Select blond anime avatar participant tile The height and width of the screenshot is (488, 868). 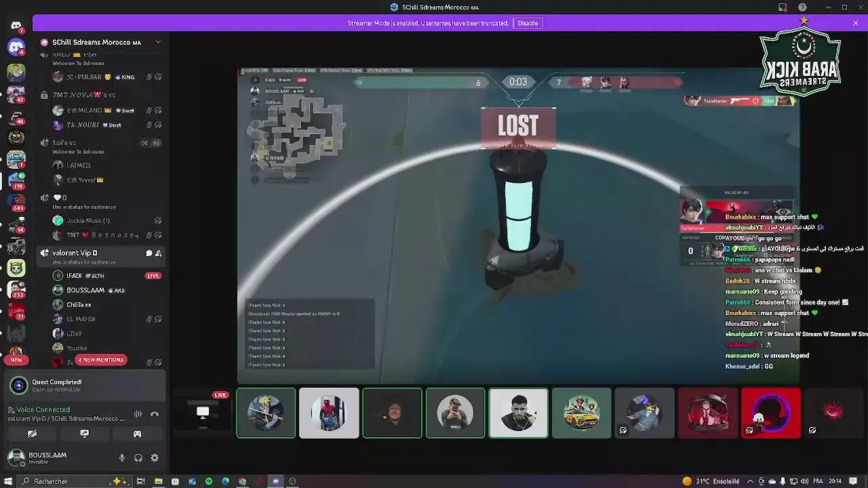pyautogui.click(x=266, y=413)
